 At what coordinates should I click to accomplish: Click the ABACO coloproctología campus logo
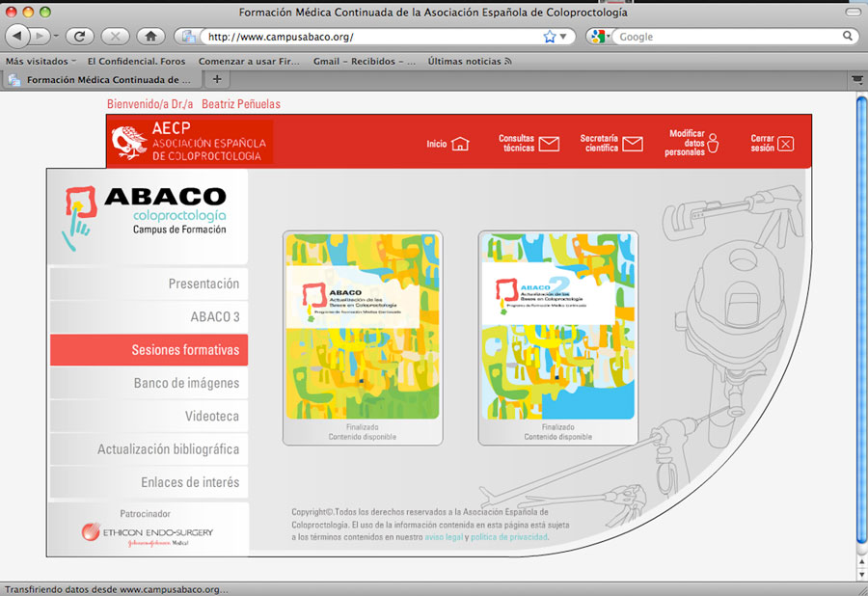147,217
